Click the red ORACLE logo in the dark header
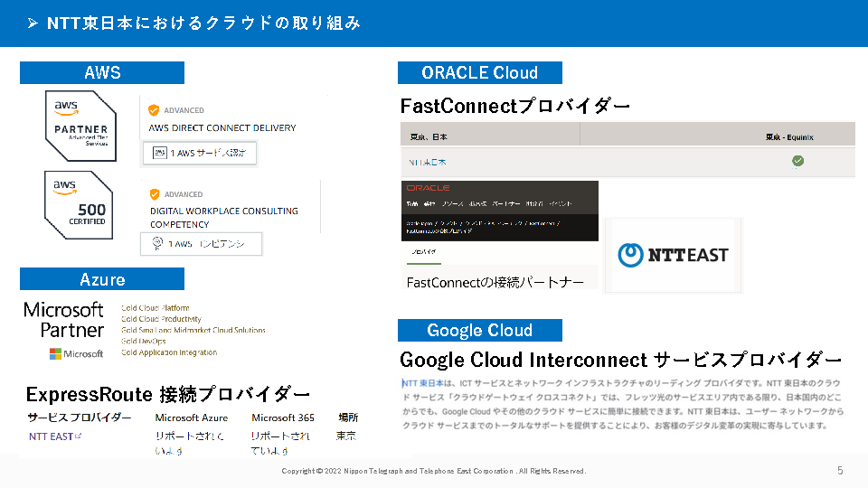The image size is (868, 488). coord(428,188)
